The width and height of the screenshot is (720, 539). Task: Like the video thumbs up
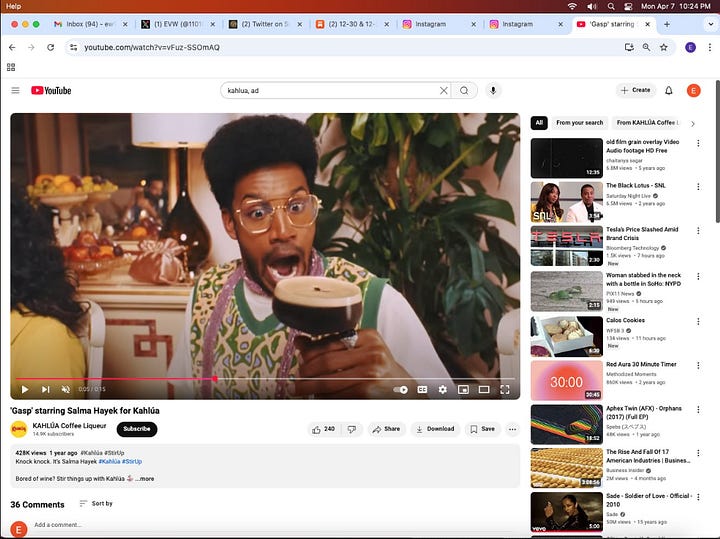click(x=323, y=429)
